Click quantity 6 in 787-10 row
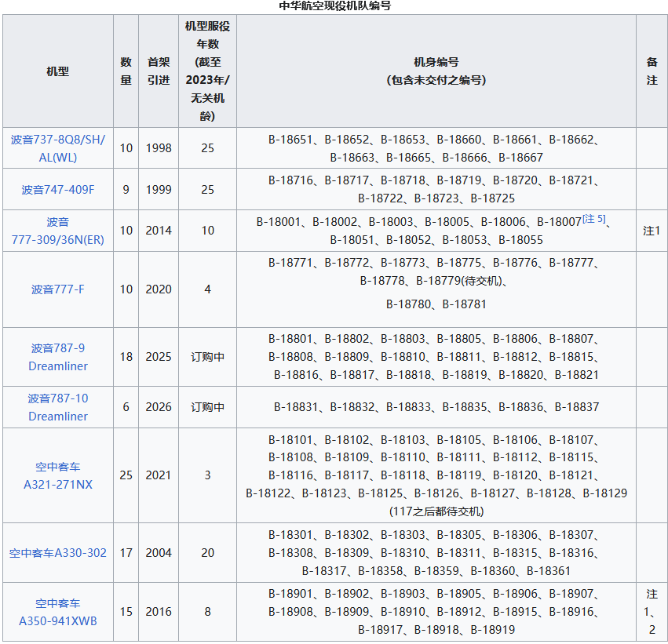Image resolution: width=668 pixels, height=644 pixels. coord(126,407)
